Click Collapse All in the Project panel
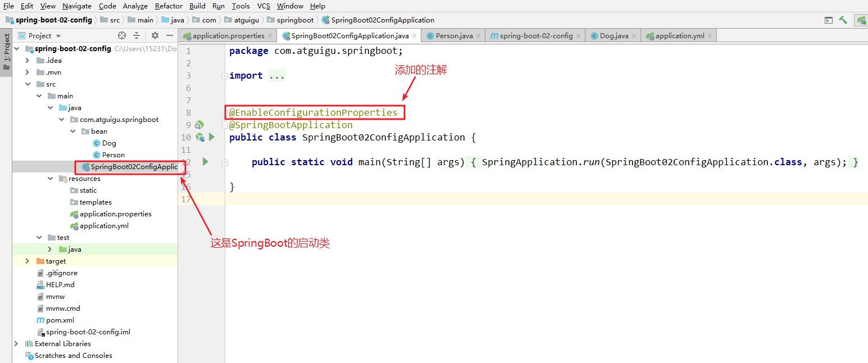868x363 pixels. click(x=137, y=35)
